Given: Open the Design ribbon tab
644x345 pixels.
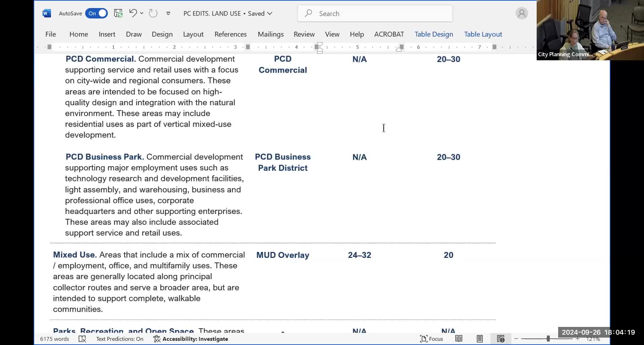Looking at the screenshot, I should [162, 34].
